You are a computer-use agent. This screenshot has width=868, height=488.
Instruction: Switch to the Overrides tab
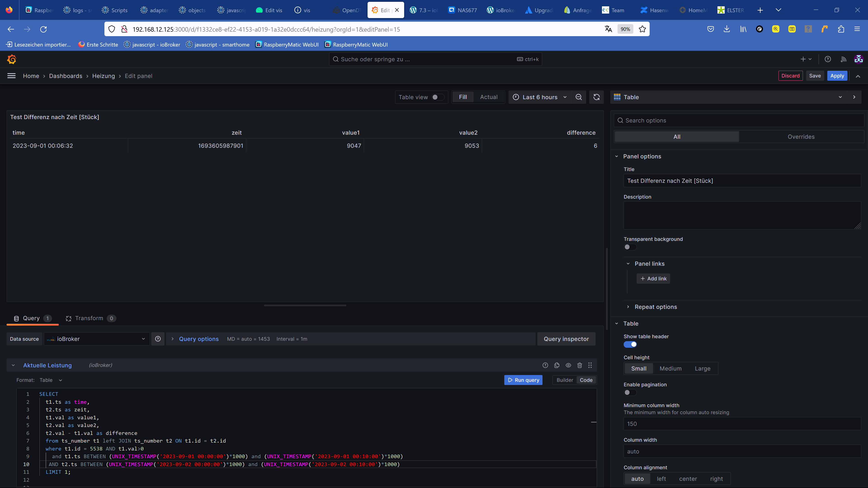(x=801, y=137)
